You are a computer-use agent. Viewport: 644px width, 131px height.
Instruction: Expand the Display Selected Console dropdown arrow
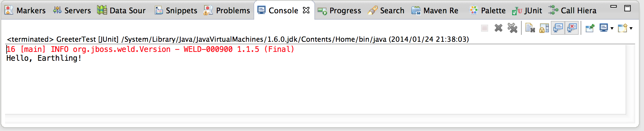[x=612, y=28]
